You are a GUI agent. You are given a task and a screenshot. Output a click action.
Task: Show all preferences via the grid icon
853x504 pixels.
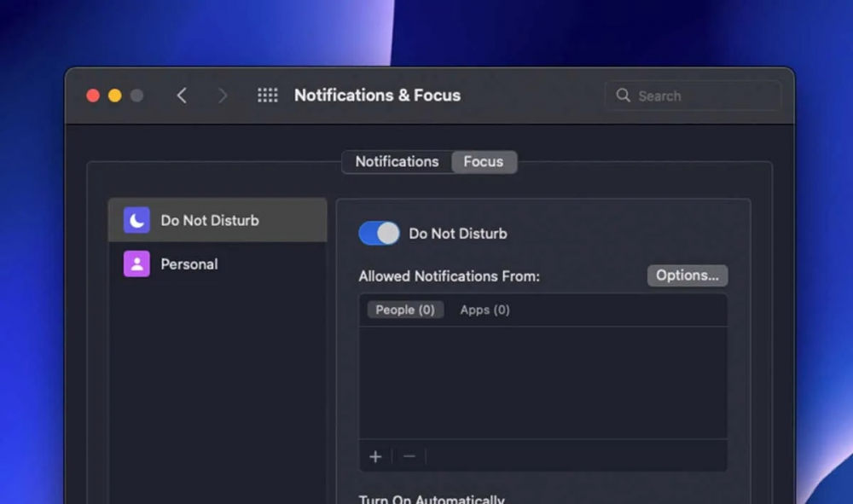click(x=268, y=96)
